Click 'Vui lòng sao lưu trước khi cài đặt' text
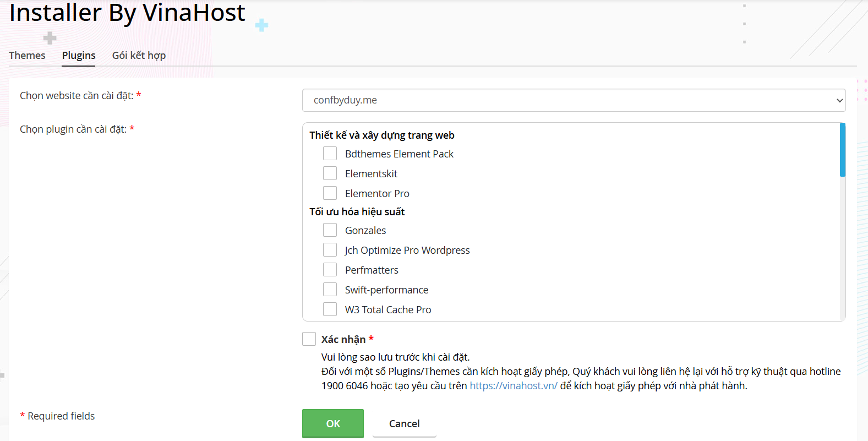 [x=395, y=357]
